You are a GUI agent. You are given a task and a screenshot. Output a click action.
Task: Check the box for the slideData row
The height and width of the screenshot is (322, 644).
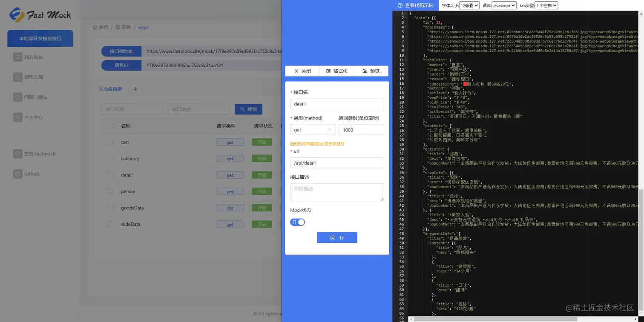(x=110, y=224)
